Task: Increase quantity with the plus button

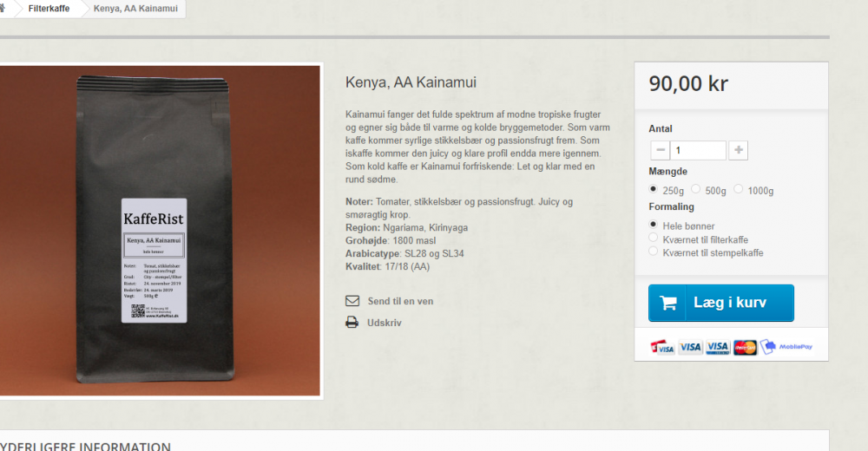Action: tap(739, 150)
